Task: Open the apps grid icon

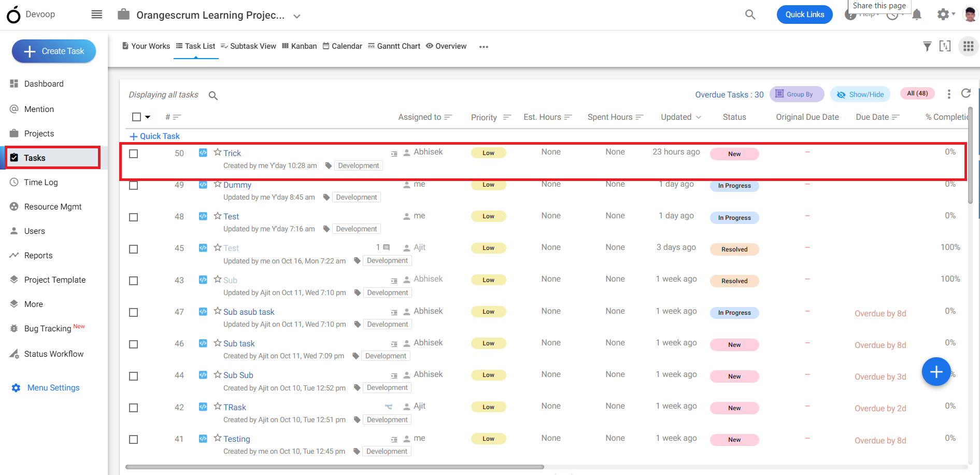Action: point(968,47)
